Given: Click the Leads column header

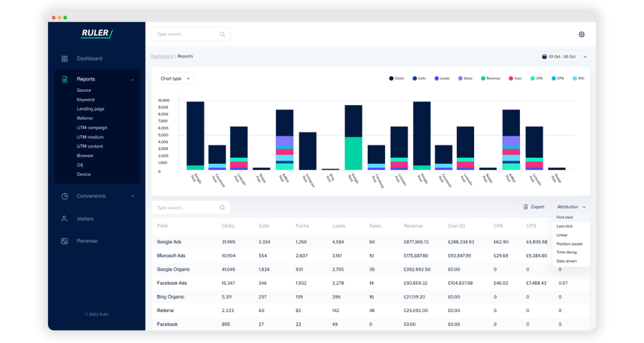Looking at the screenshot, I should click(x=339, y=226).
